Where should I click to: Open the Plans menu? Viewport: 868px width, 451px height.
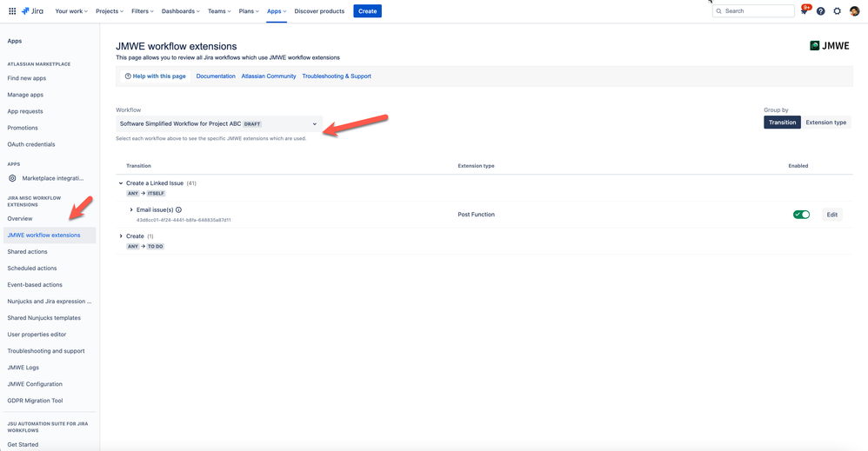(249, 11)
